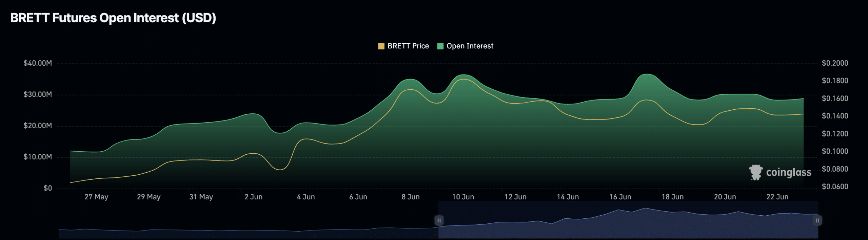The width and height of the screenshot is (868, 240).
Task: Click the $0.0600 right axis label
Action: (835, 187)
